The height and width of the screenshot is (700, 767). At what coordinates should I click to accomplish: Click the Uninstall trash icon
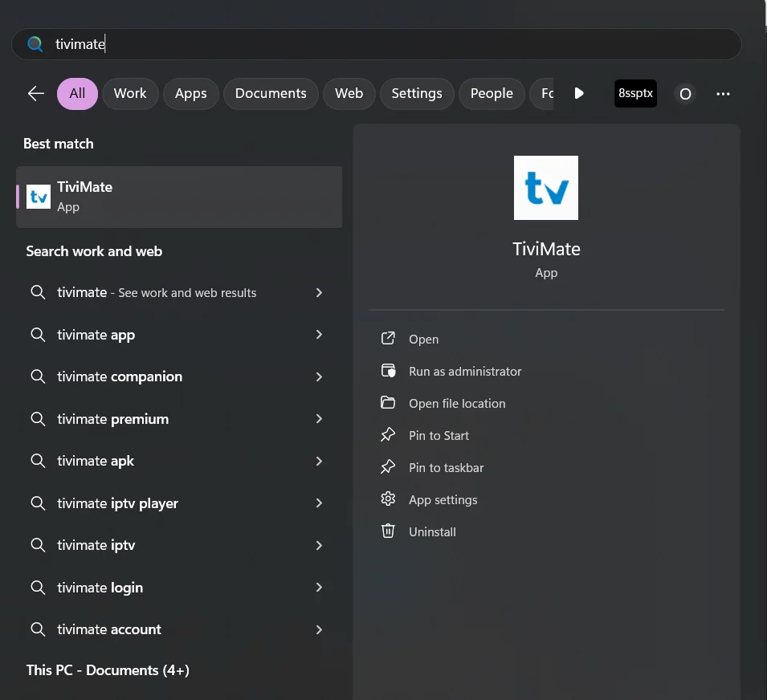[388, 531]
